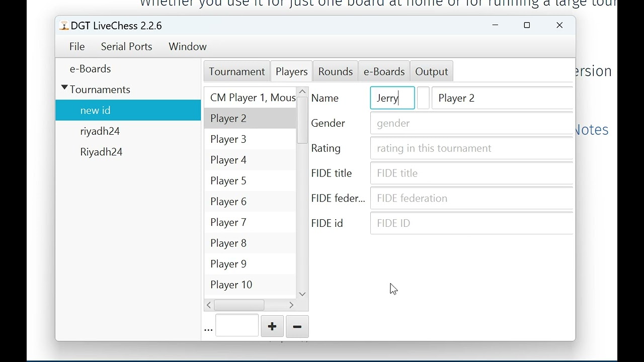Switch to the e-Boards tab
The height and width of the screenshot is (362, 644).
(384, 71)
